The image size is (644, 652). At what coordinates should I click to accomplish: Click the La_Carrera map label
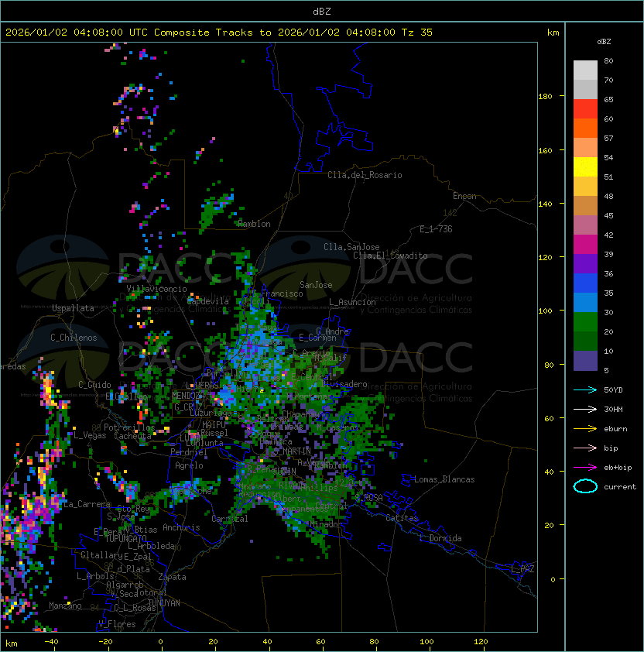87,504
